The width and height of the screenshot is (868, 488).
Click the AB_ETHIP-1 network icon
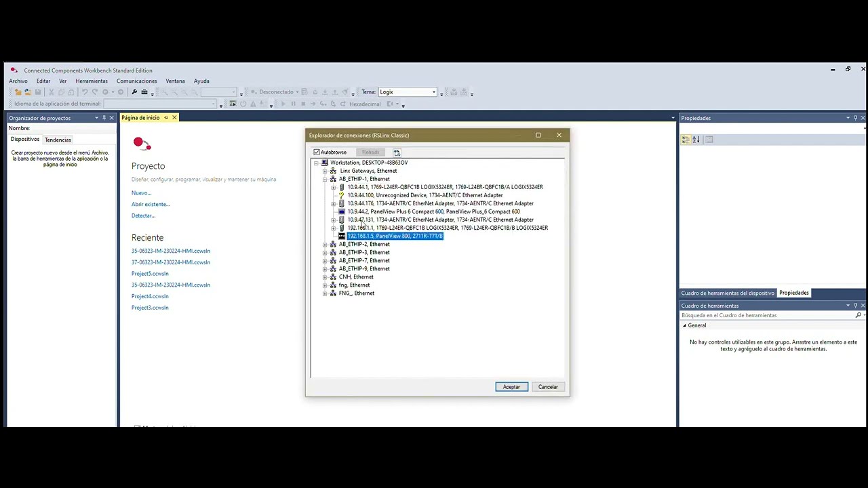coord(333,179)
